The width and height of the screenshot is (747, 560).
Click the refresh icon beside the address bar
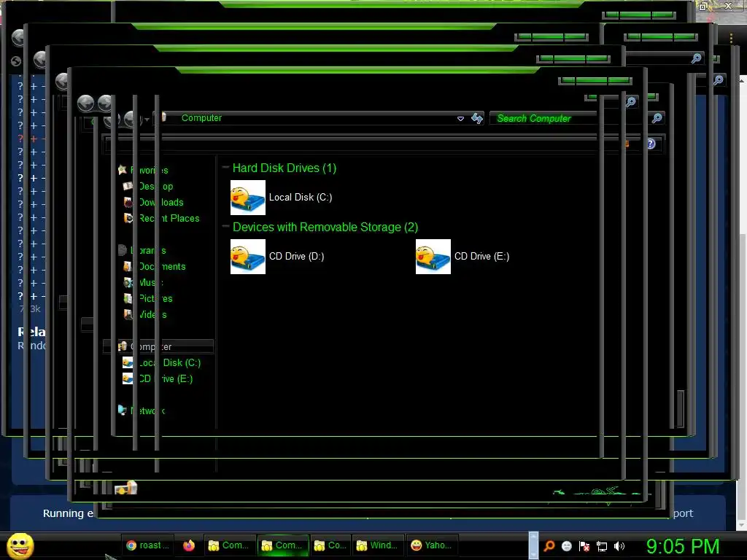477,118
